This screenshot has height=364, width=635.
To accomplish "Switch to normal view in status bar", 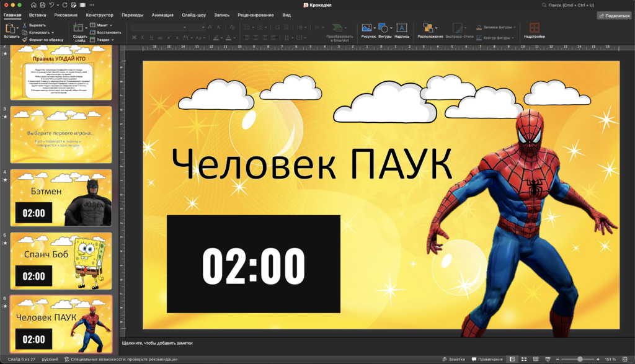I will click(512, 359).
